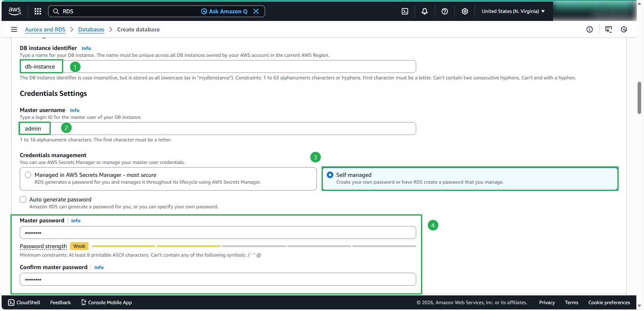The width and height of the screenshot is (644, 311).
Task: Select Managed in AWS Secrets Manager option
Action: click(168, 179)
